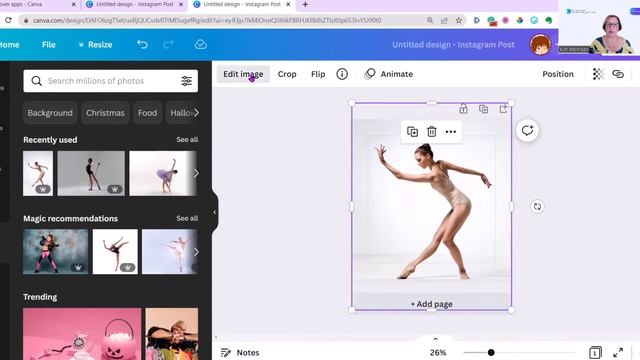Select the hip-hop dancer in smoke thumbnail
The height and width of the screenshot is (360, 640).
pos(56,251)
